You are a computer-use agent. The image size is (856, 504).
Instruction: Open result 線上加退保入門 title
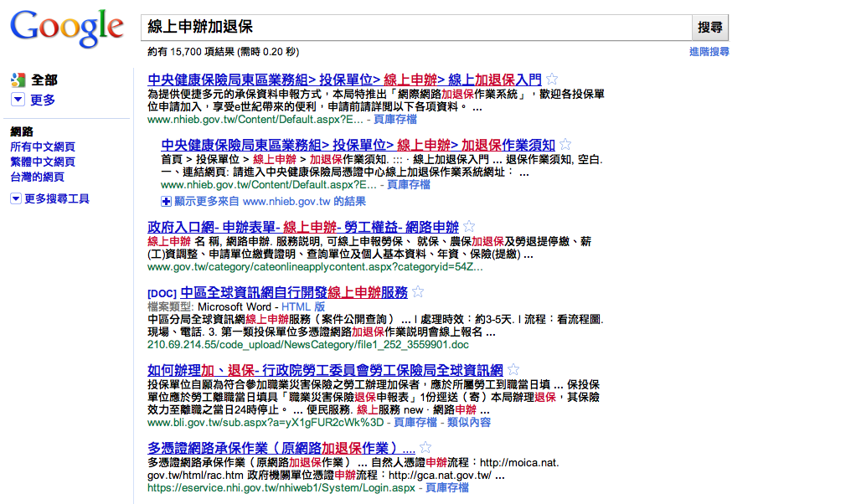(x=344, y=80)
